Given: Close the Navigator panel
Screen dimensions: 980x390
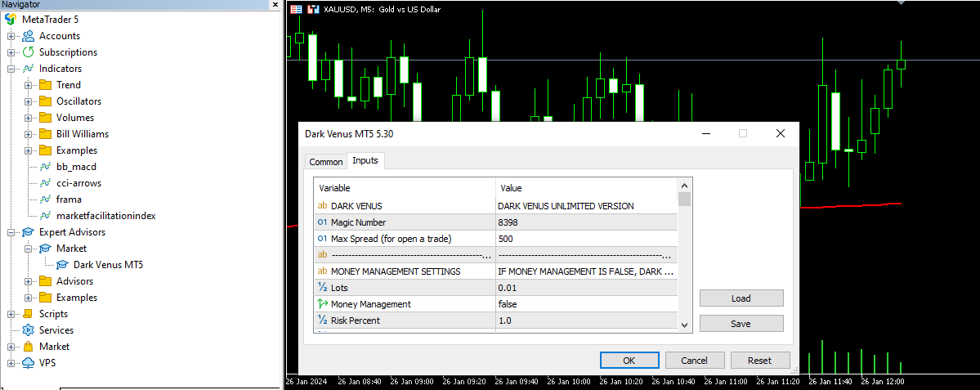Looking at the screenshot, I should click(275, 4).
